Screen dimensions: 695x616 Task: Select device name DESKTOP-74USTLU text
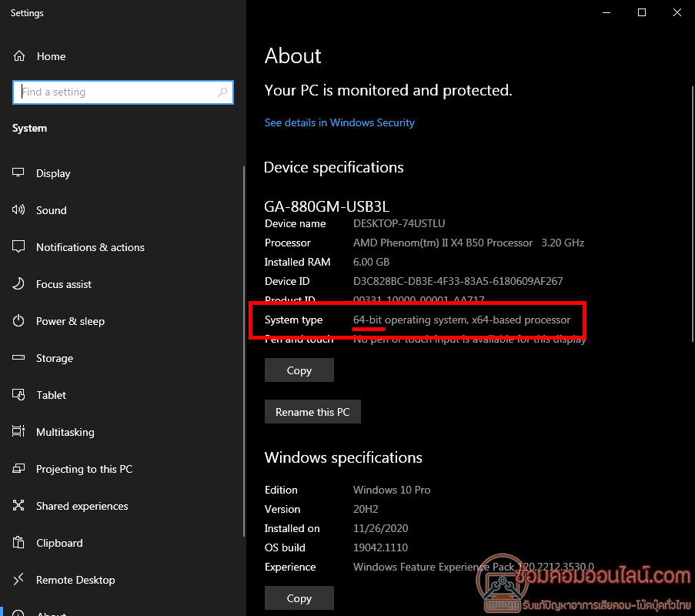[x=399, y=223]
